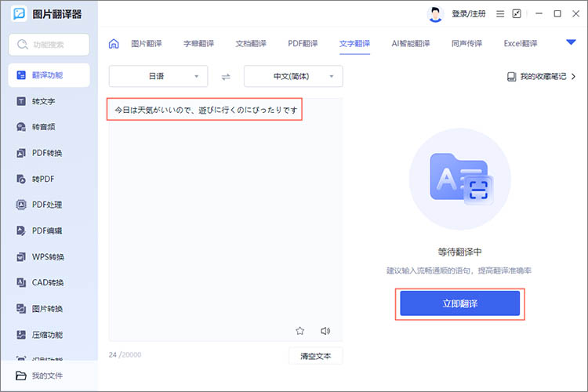This screenshot has width=588, height=392.
Task: Click the 图片转换 sidebar icon
Action: click(x=21, y=309)
